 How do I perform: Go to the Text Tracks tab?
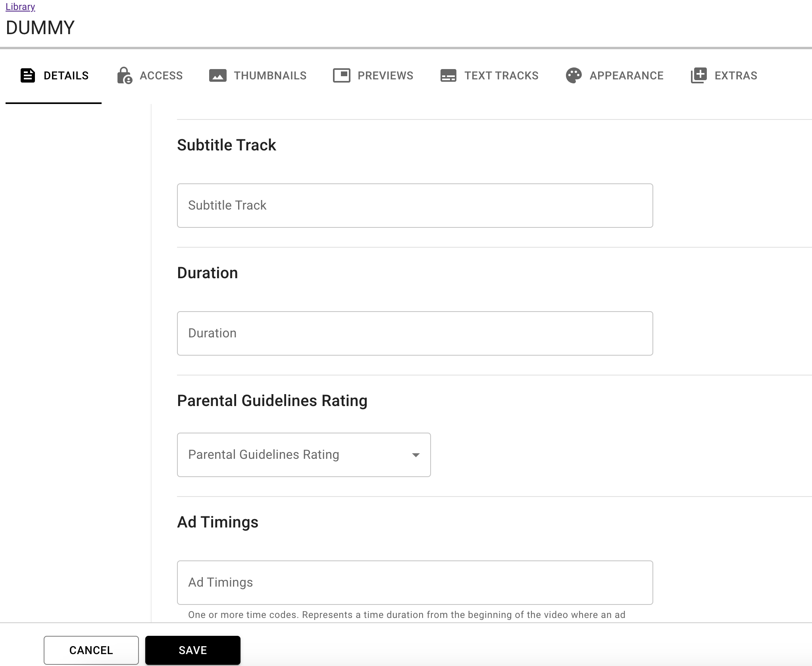click(489, 75)
